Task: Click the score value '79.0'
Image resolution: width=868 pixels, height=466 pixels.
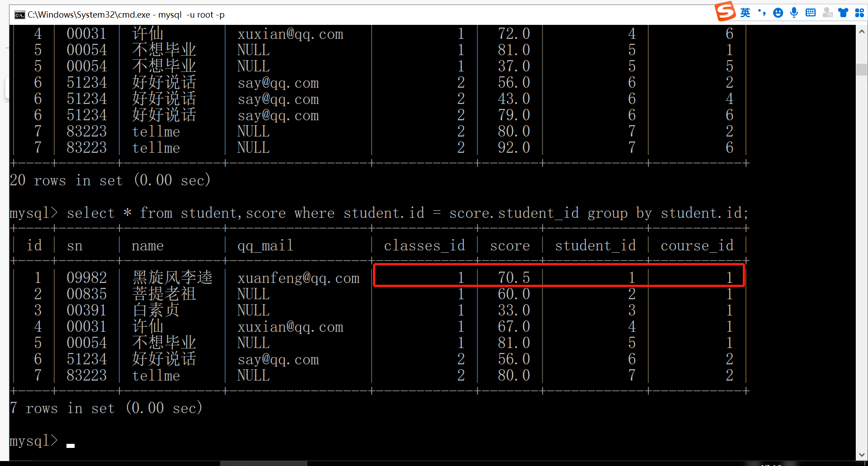Action: [514, 115]
